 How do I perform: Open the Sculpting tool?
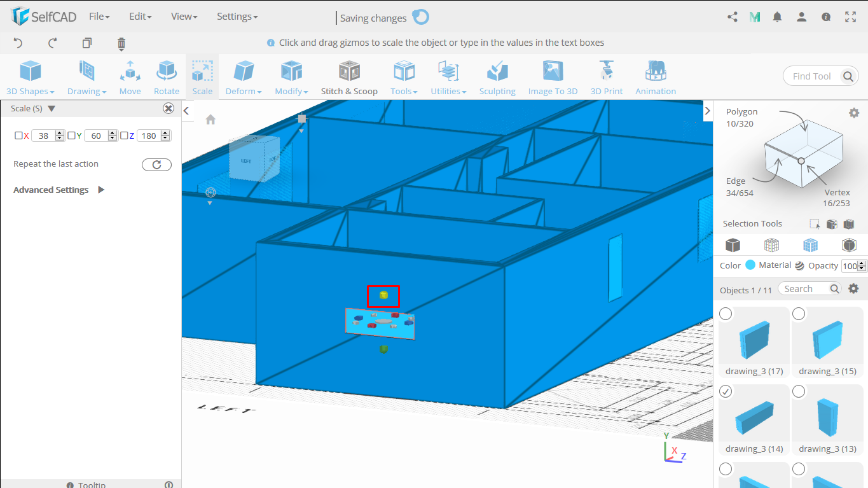pyautogui.click(x=497, y=77)
